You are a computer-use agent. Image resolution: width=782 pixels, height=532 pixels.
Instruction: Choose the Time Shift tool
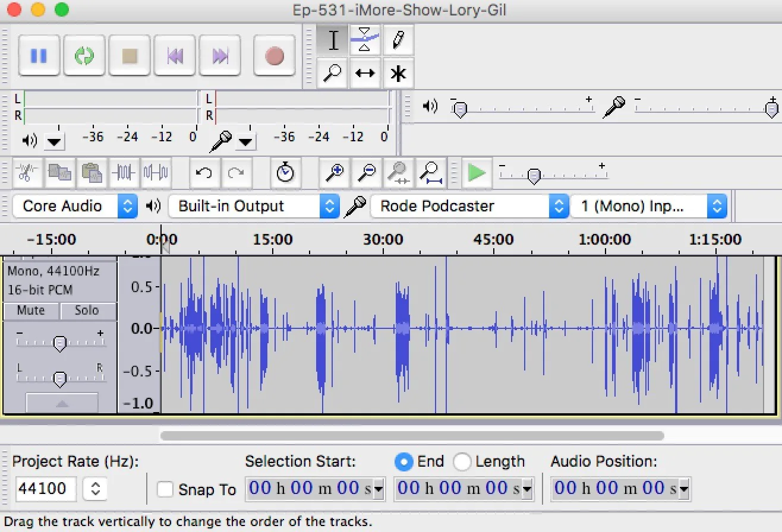(x=365, y=73)
